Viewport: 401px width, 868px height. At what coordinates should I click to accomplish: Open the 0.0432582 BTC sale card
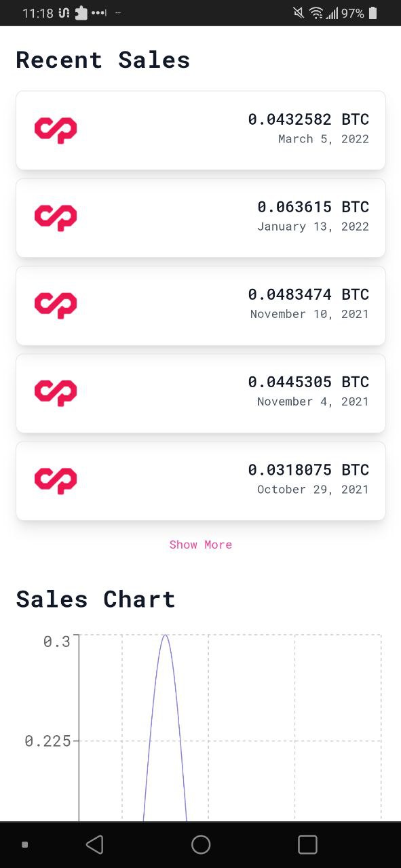(201, 130)
